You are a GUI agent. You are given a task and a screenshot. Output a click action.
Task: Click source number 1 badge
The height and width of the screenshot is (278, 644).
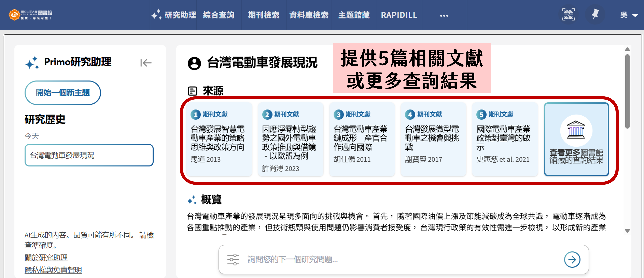(x=196, y=115)
